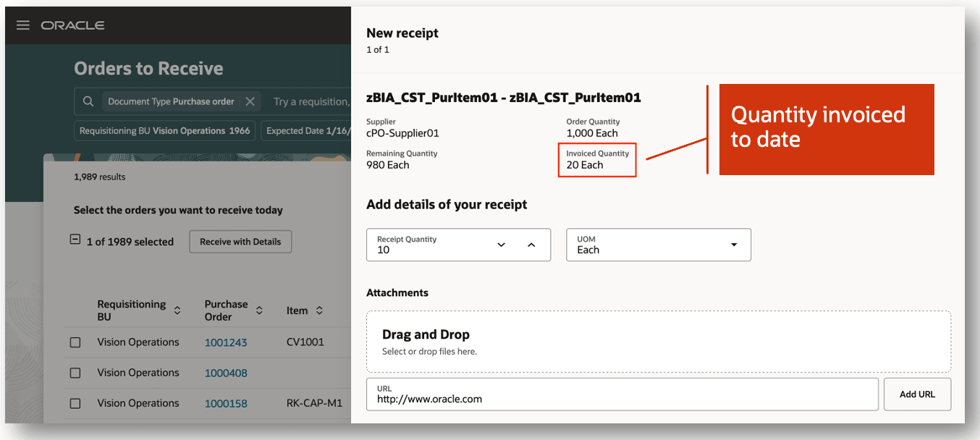980x440 pixels.
Task: Click the Add URL button
Action: [x=917, y=394]
